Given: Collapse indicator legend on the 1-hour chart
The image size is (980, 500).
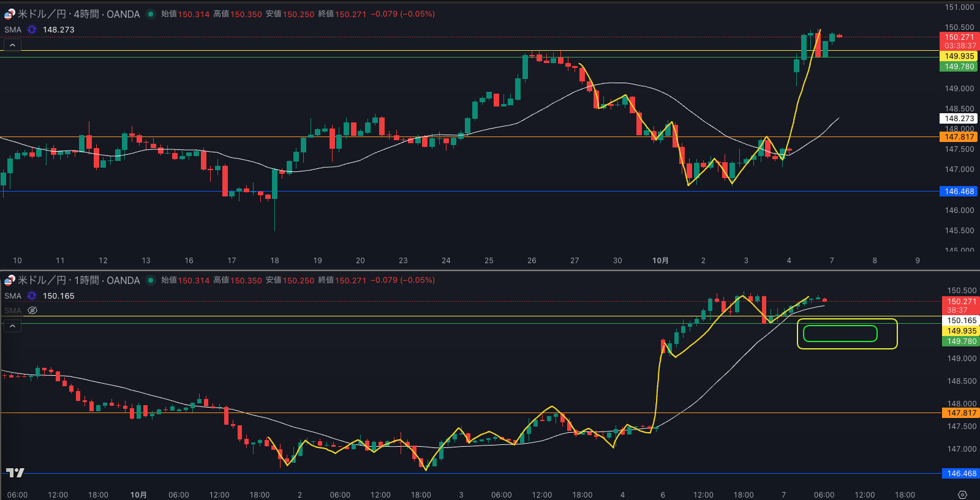Looking at the screenshot, I should point(12,326).
